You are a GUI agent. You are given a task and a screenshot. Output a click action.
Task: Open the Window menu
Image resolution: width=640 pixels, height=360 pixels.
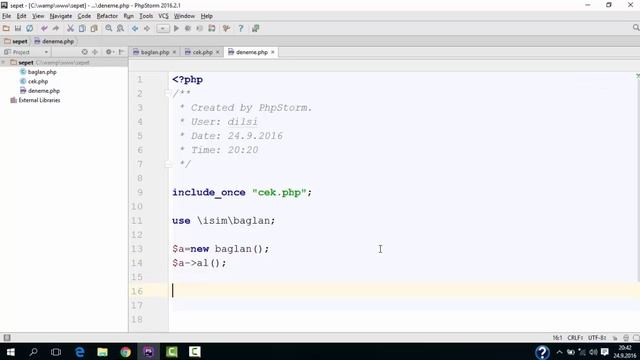[x=184, y=16]
